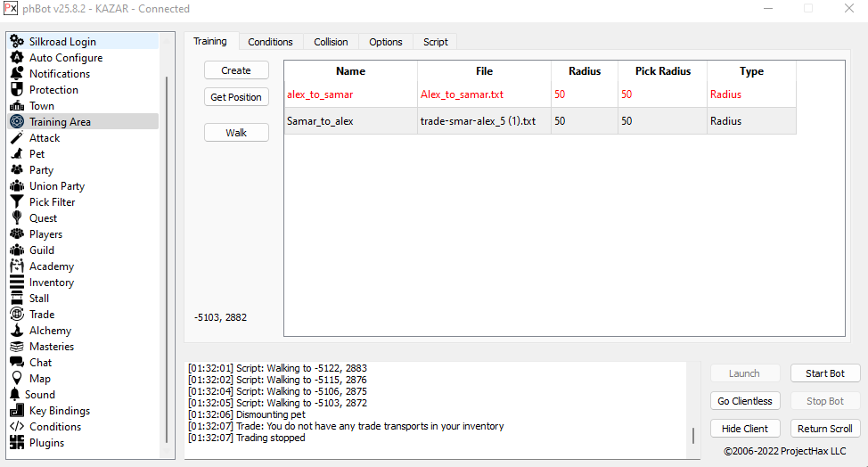Click the Silkroad Login gear icon
Viewport: 868px width, 467px height.
pos(16,42)
